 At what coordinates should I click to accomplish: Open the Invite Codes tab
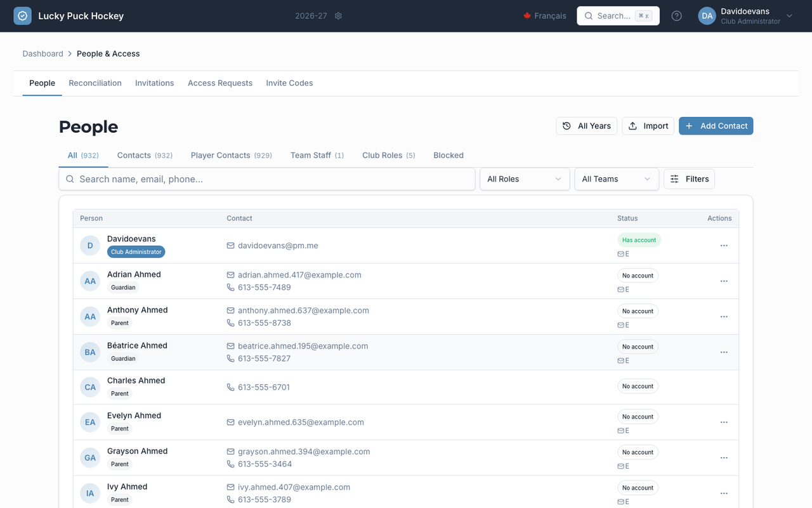[289, 83]
